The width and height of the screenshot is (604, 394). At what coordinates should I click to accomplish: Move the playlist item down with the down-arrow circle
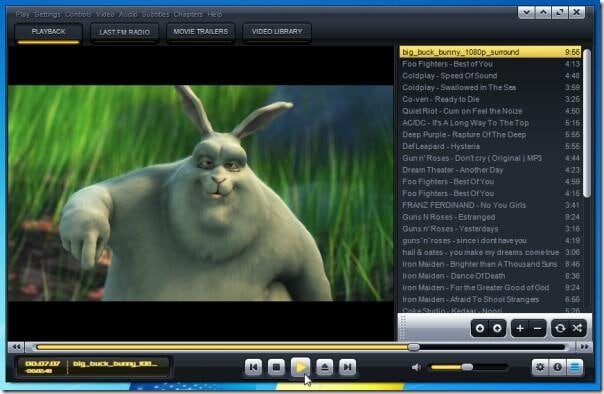click(x=480, y=328)
